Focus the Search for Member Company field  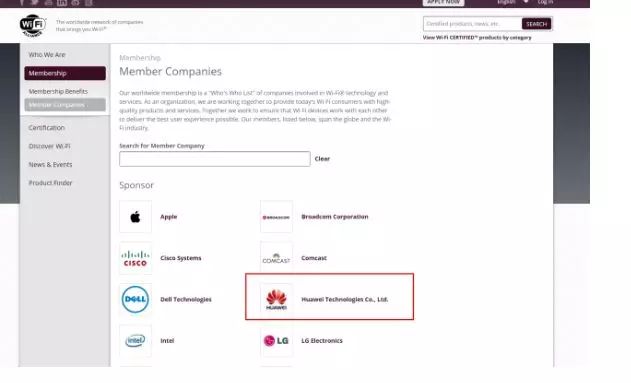point(215,159)
